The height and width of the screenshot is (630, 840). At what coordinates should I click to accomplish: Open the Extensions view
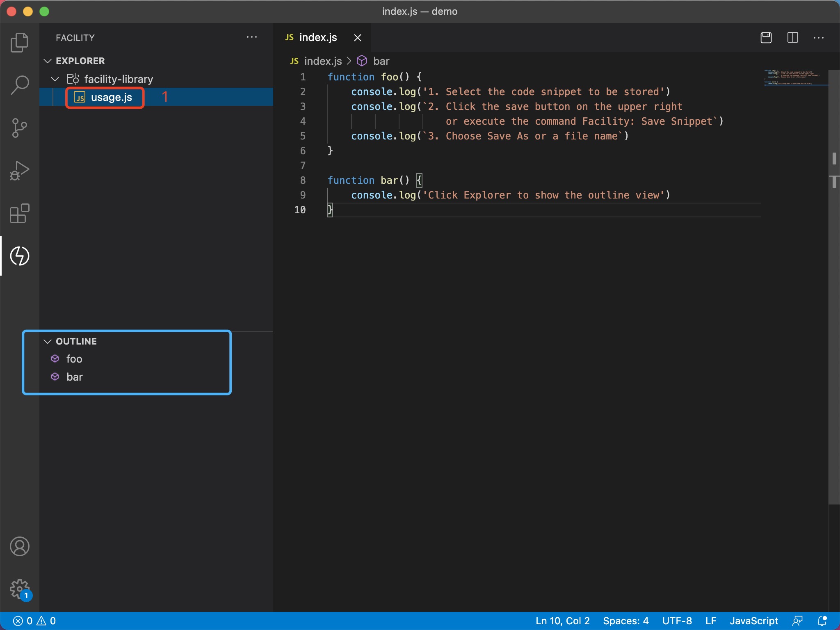pyautogui.click(x=19, y=213)
